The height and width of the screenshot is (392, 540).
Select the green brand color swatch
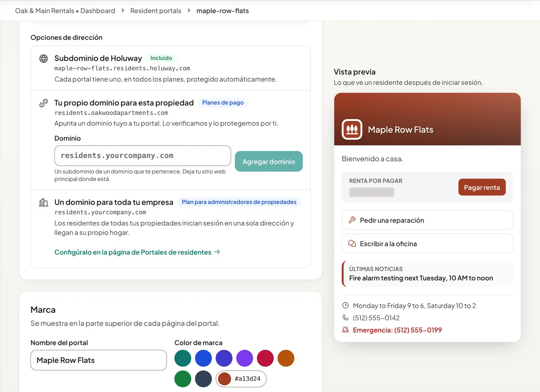[183, 379]
